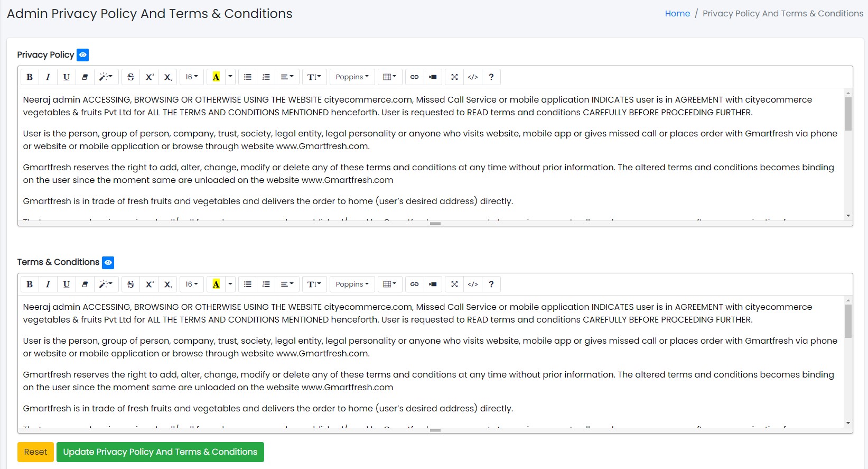Go to Home via the breadcrumb link

pyautogui.click(x=677, y=14)
